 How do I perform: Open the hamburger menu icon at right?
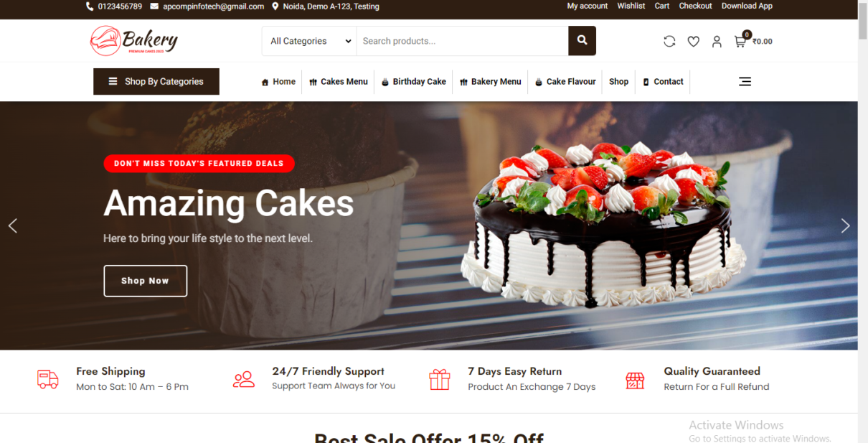745,81
